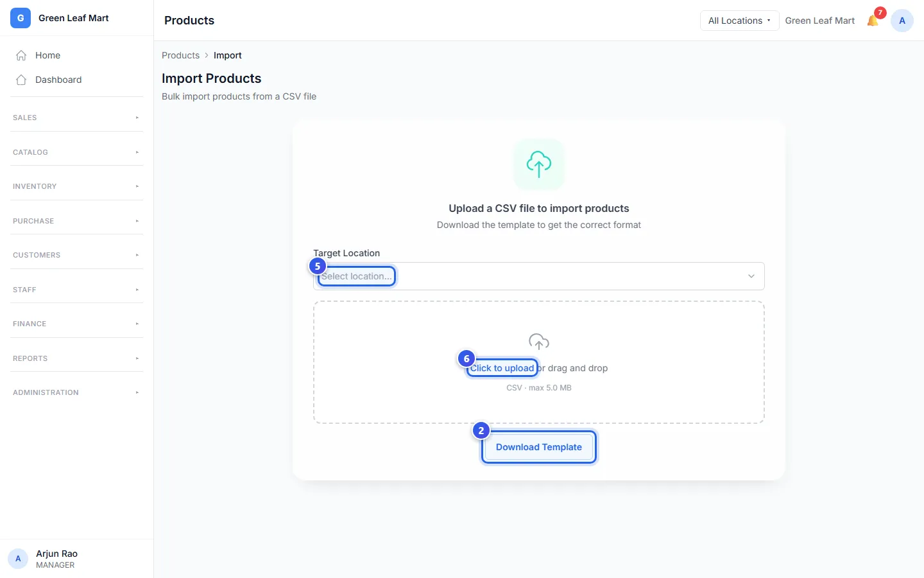Expand the CUSTOMERS sidebar section

(x=76, y=255)
